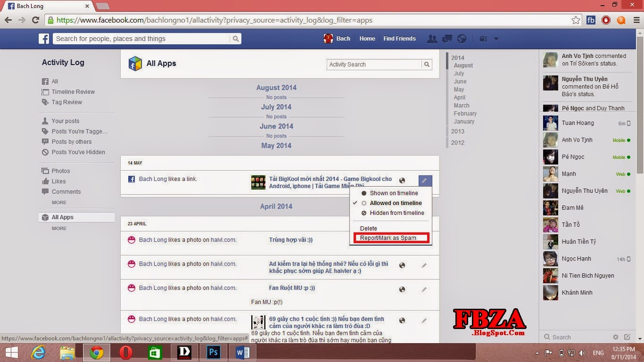Select the Likes filter in sidebar

click(x=58, y=181)
